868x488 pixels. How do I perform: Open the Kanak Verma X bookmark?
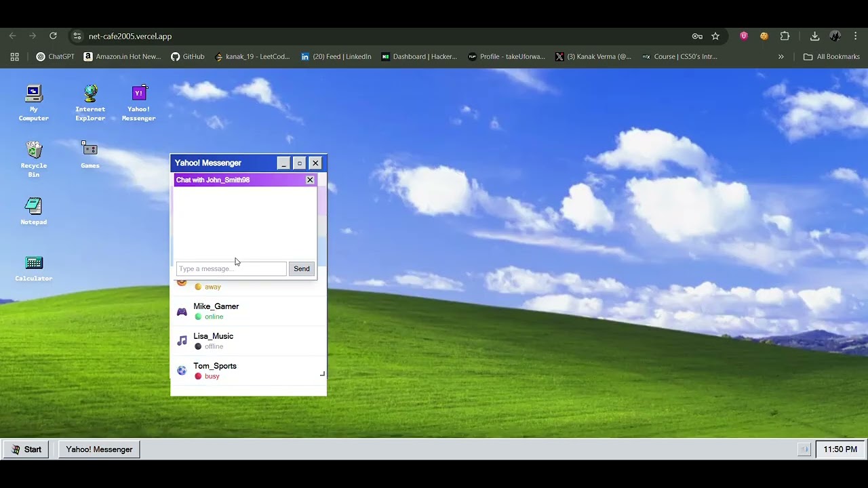coord(593,57)
